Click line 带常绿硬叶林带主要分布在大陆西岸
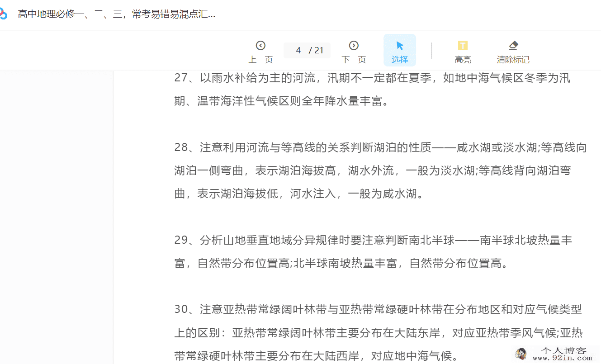Image resolution: width=601 pixels, height=364 pixels. [x=317, y=356]
